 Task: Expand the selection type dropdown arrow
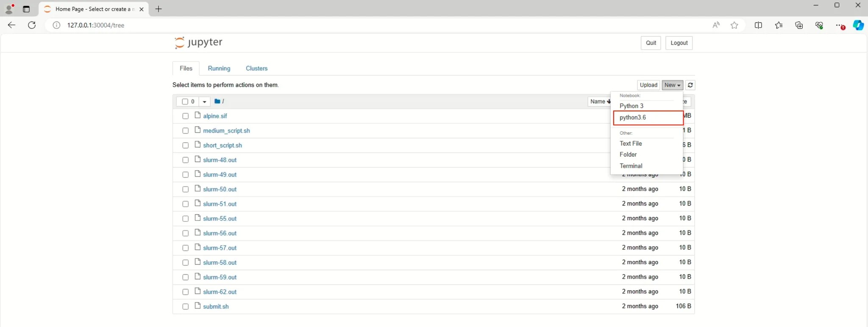(204, 102)
